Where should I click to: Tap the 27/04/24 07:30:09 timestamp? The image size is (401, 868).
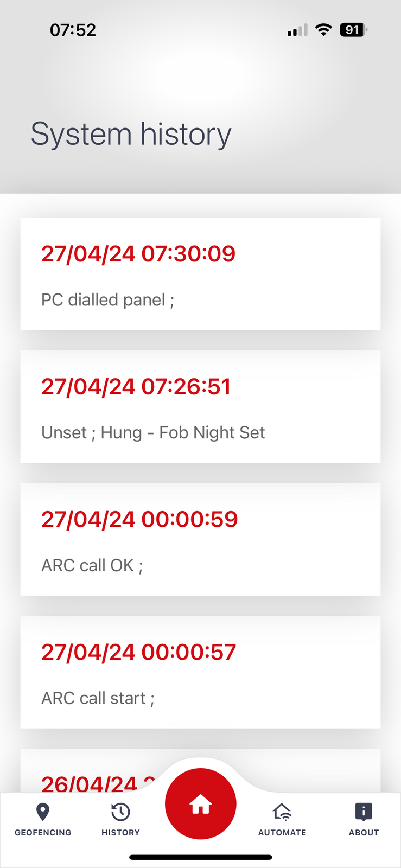click(x=138, y=254)
